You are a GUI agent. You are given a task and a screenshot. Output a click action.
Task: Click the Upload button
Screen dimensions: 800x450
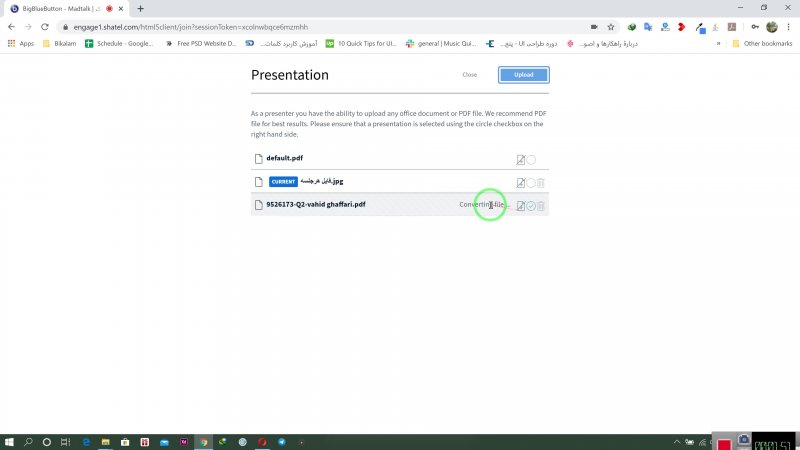click(524, 75)
